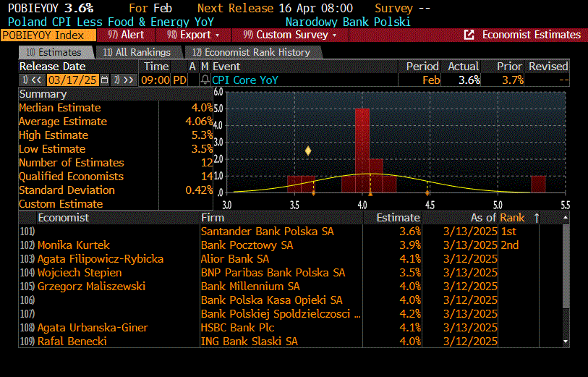Select economist Grzegorz Maliszewski
Viewport: 588px width, 377px height.
coord(91,287)
